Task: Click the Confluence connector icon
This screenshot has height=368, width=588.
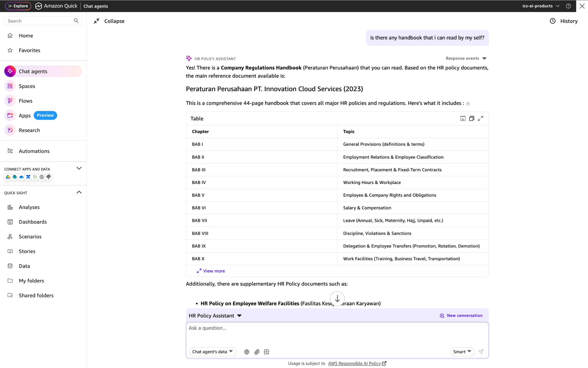Action: 28,177
